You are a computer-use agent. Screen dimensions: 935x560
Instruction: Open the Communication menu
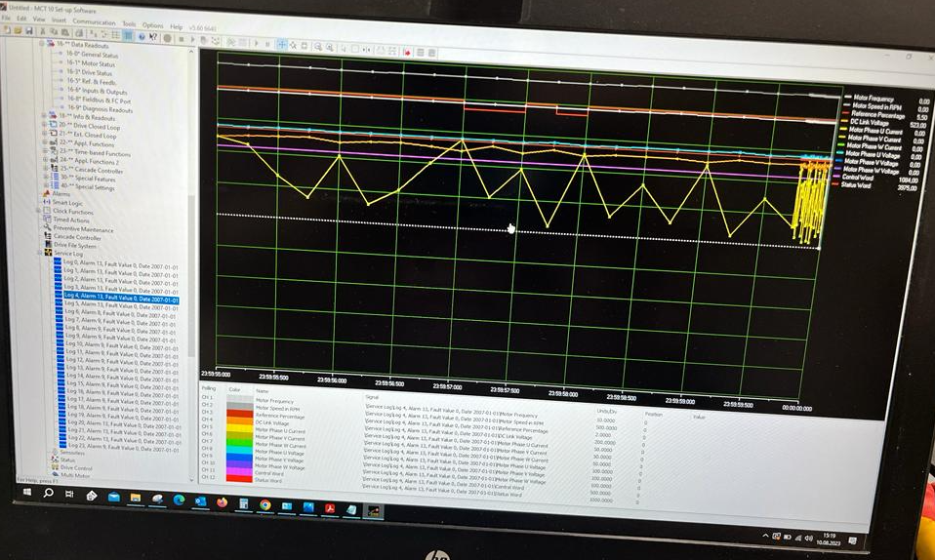tap(94, 21)
